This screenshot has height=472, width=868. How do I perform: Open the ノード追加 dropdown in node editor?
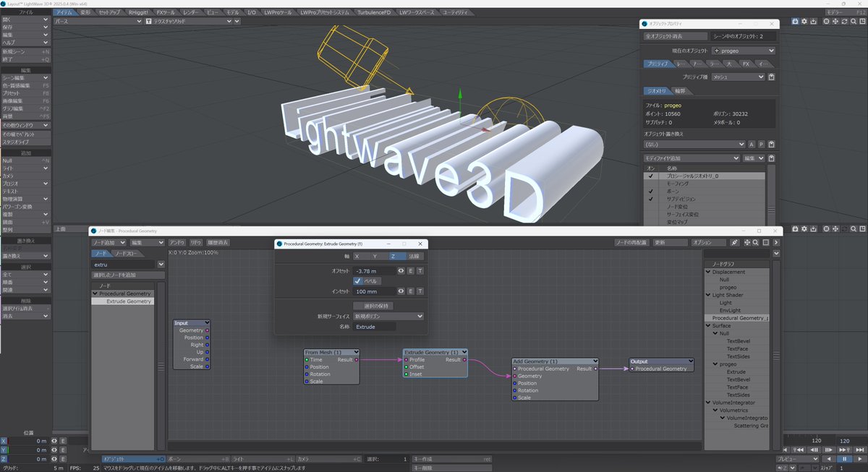pos(109,243)
